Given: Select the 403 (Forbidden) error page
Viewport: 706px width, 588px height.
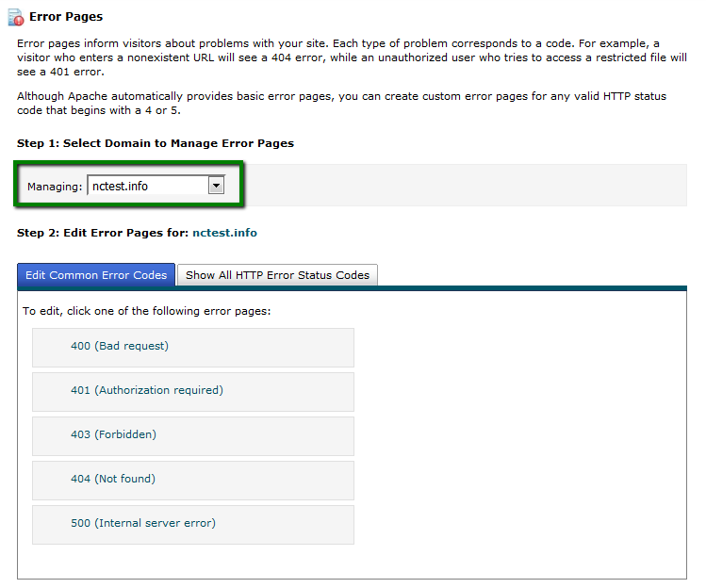Looking at the screenshot, I should [x=113, y=434].
